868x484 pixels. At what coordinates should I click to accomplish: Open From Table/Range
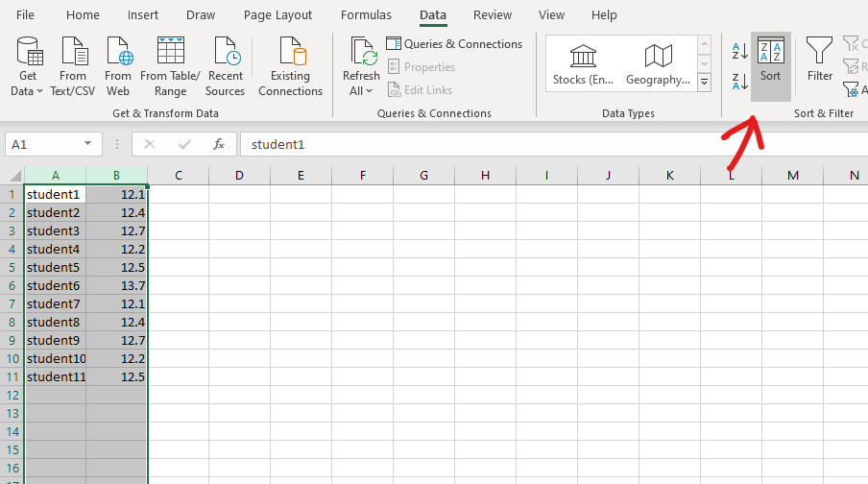(170, 65)
